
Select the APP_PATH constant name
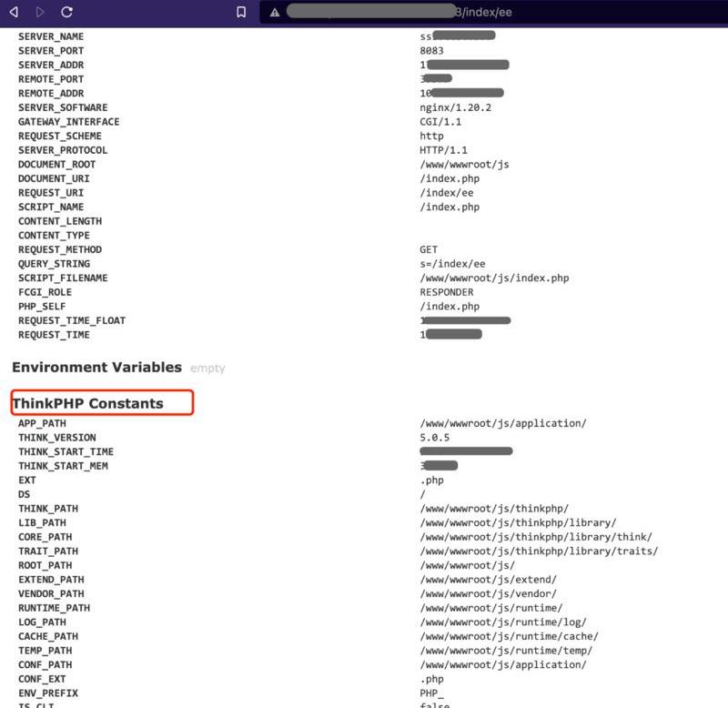coord(42,424)
